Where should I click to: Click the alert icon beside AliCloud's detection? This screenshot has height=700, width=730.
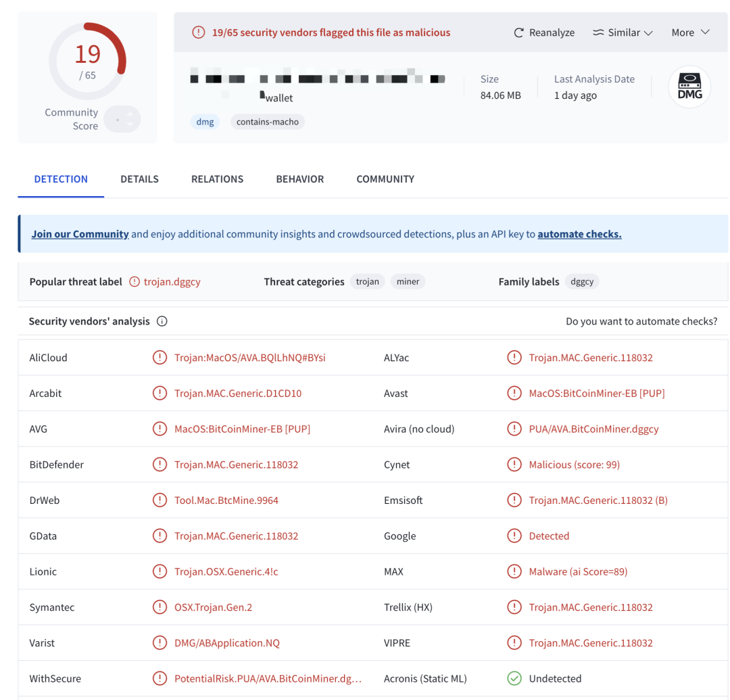[160, 357]
